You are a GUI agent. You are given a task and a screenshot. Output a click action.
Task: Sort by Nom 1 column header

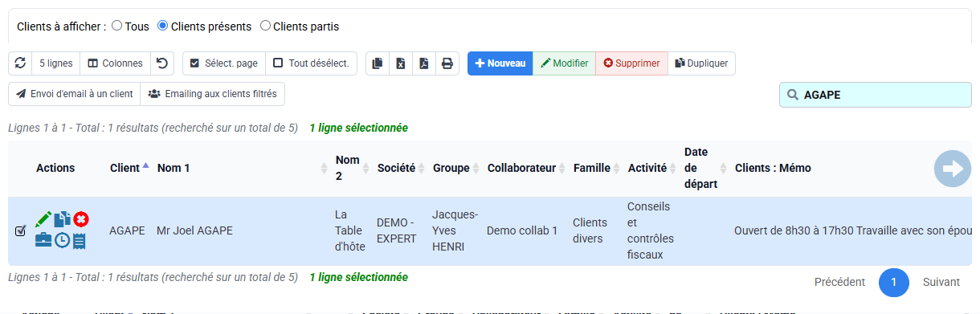241,168
